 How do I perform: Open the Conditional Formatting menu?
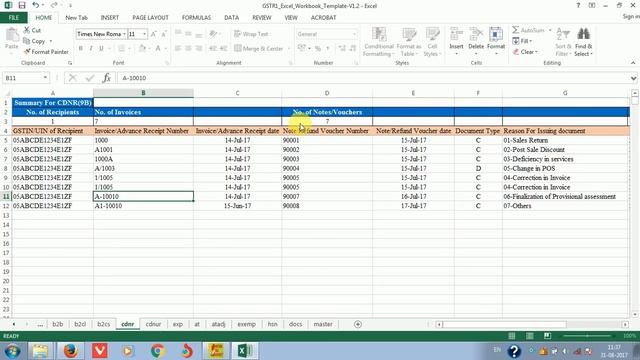pos(379,42)
